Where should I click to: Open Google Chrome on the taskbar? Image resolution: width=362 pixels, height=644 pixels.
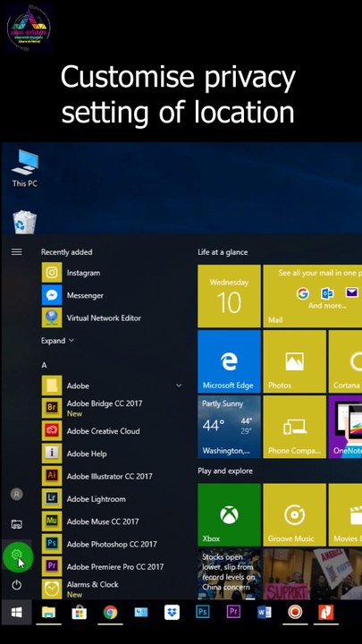click(110, 613)
